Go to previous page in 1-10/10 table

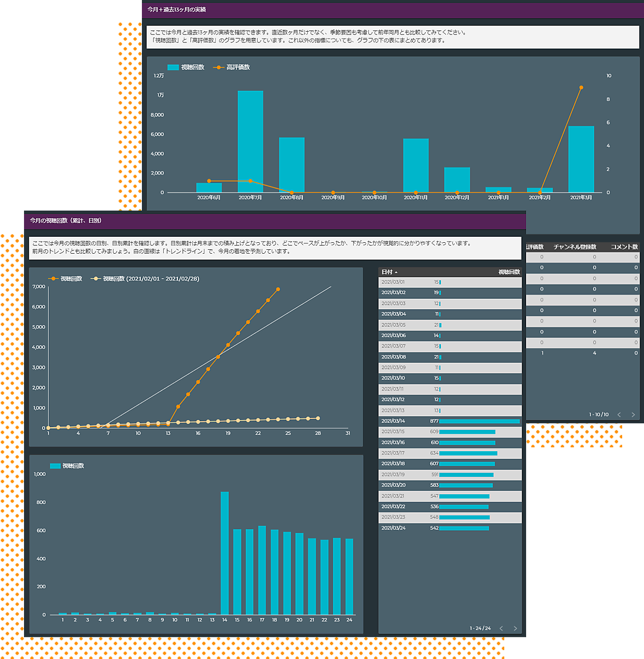coord(619,415)
